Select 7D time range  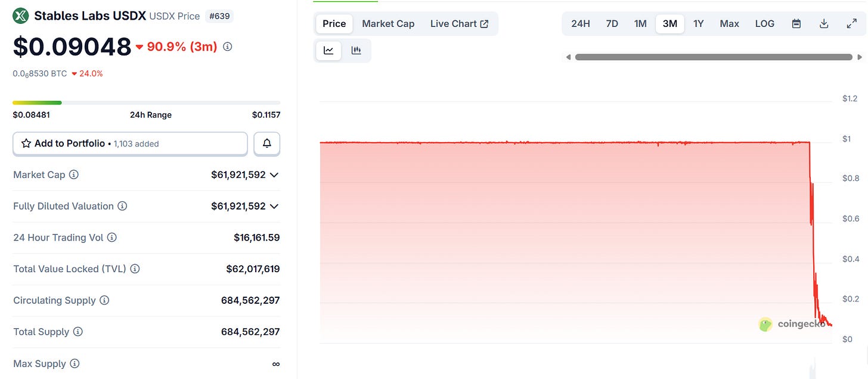click(x=612, y=24)
